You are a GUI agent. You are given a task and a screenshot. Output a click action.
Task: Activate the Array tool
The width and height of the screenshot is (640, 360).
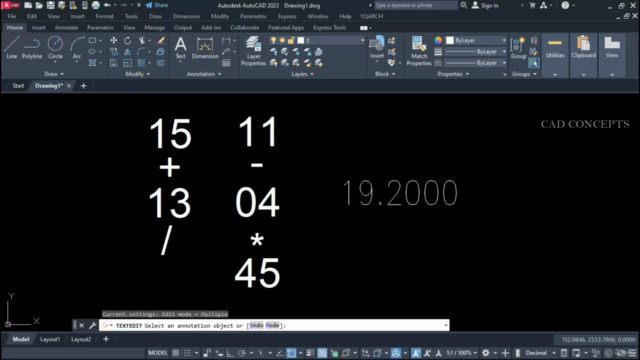[141, 63]
